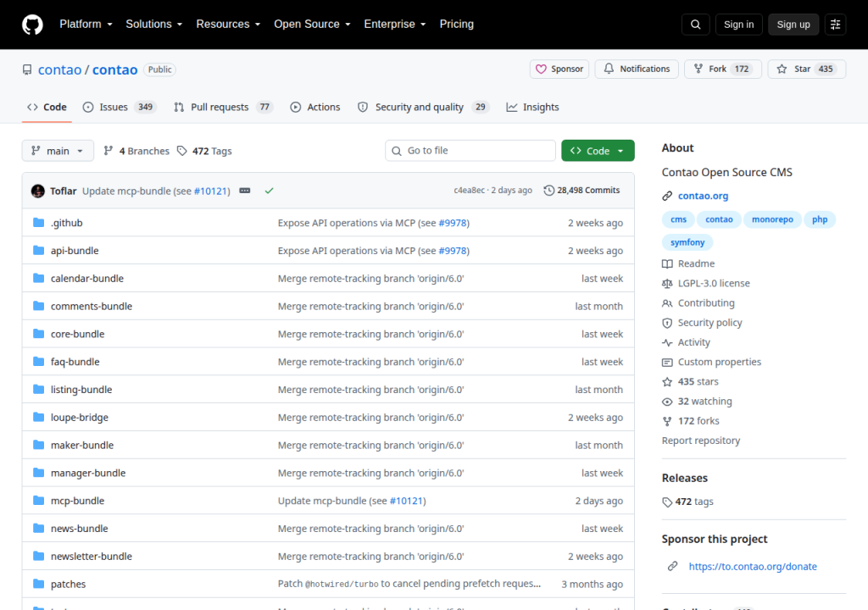Viewport: 868px width, 610px height.
Task: Click the green check status icon
Action: coord(269,191)
